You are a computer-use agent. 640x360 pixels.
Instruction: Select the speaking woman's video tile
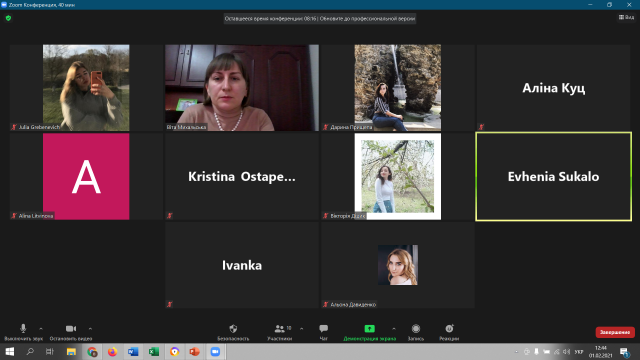point(242,88)
